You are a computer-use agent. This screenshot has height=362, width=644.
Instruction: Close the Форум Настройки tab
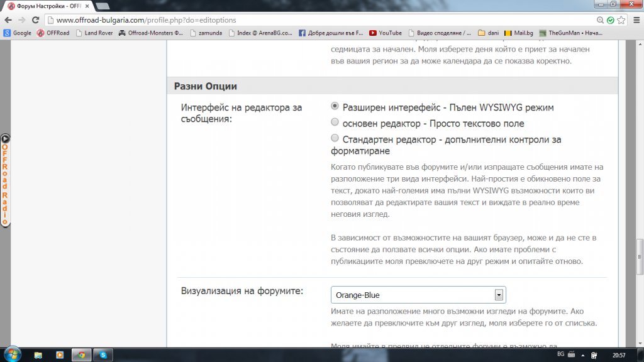click(87, 6)
